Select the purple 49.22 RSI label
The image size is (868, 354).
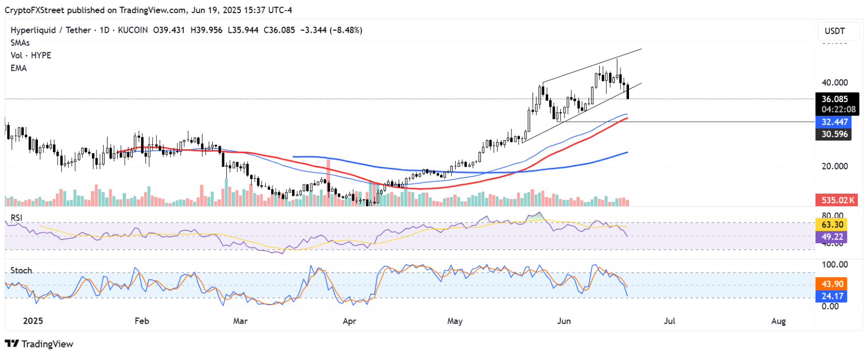[832, 237]
